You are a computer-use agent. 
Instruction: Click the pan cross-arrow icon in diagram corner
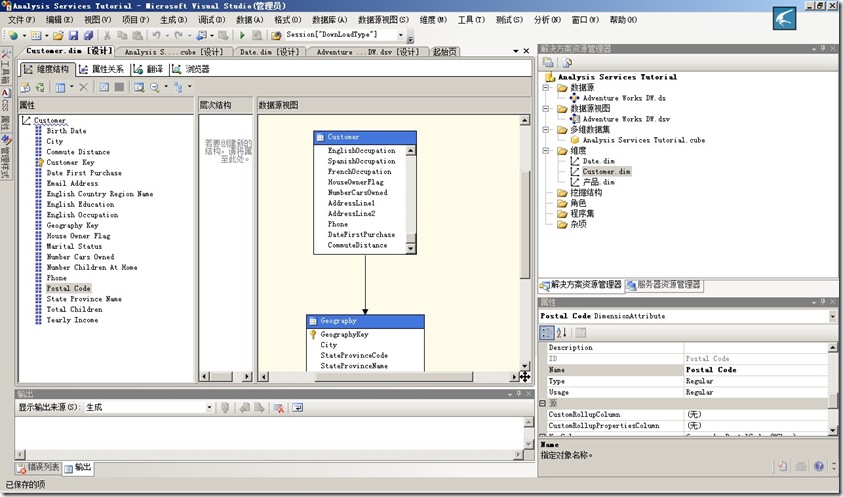pos(525,377)
